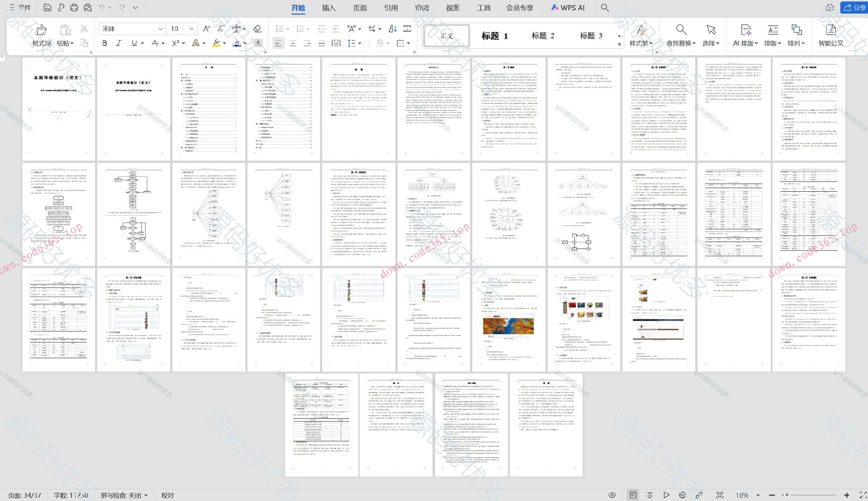
Task: Open Find and Replace magnifier tool
Action: 681,30
